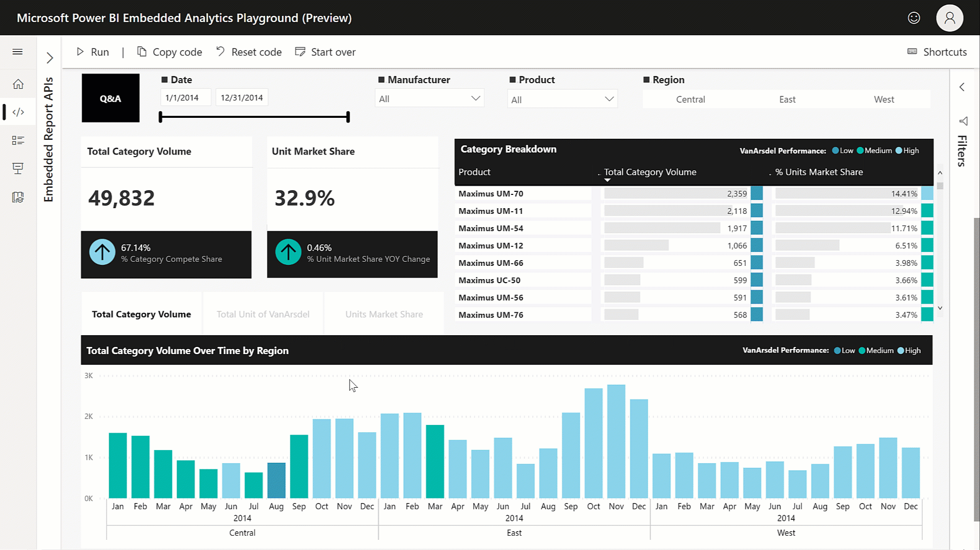Click the learning resources sidebar icon
The height and width of the screenshot is (550, 980).
18,197
